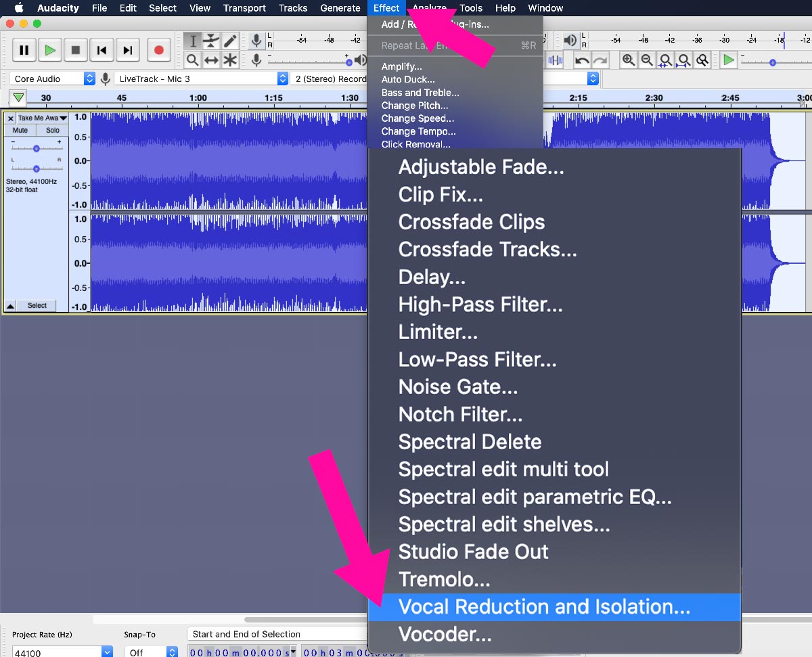Adjust the track gain slider

click(x=37, y=148)
